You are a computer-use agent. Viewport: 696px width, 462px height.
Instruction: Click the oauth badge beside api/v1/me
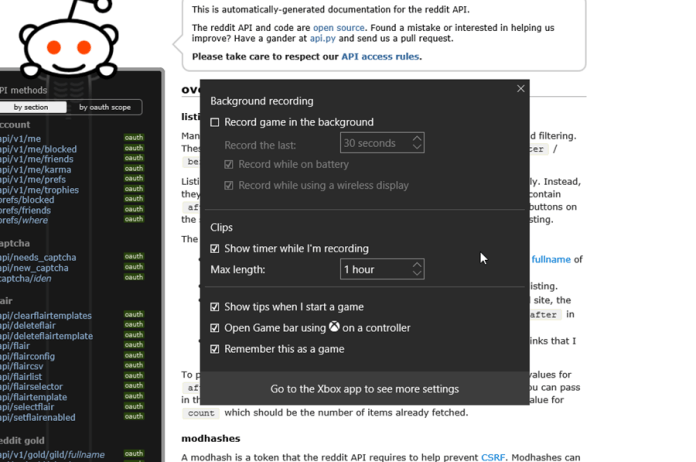tap(134, 138)
